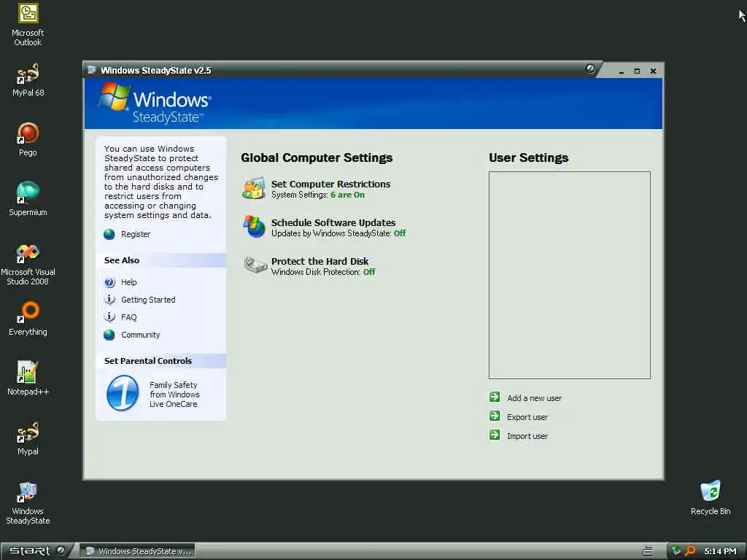Select the Windows SteadyState desktop shortcut

pyautogui.click(x=28, y=503)
